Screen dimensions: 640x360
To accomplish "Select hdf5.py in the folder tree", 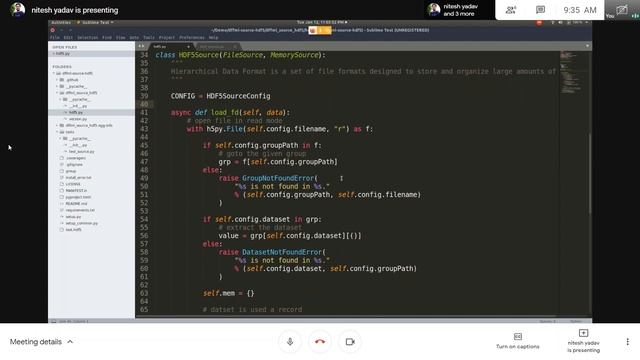I will coord(91,112).
